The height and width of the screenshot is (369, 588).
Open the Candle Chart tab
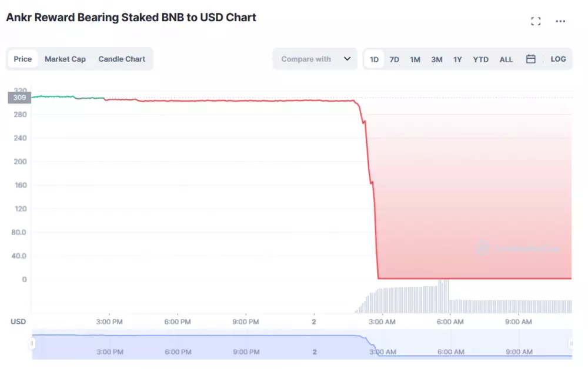122,59
